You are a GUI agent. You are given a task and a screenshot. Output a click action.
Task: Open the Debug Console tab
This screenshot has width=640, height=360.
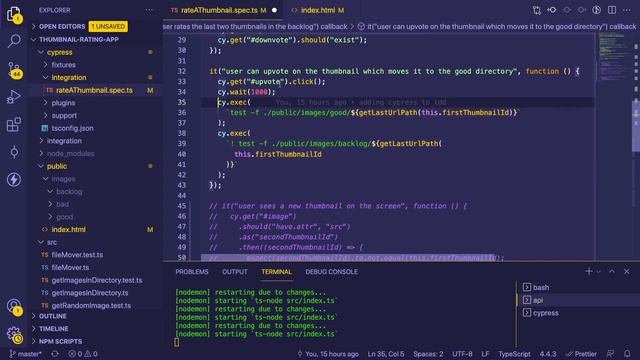pyautogui.click(x=331, y=272)
